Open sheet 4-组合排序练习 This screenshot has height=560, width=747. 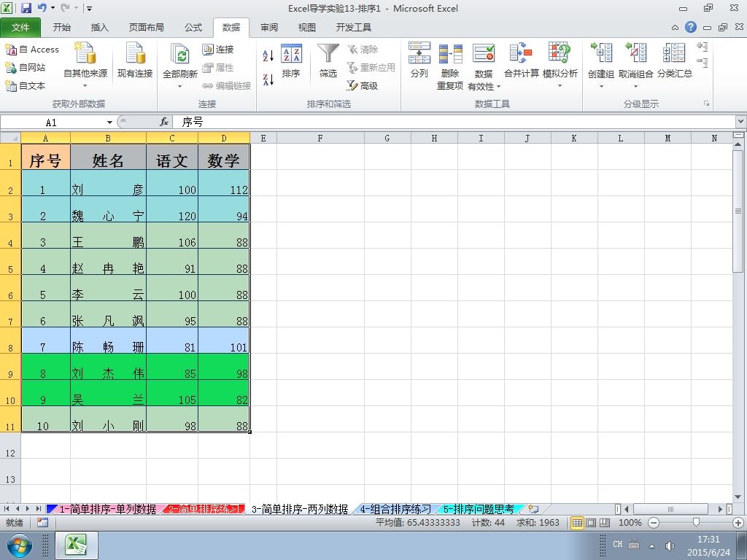[x=395, y=509]
